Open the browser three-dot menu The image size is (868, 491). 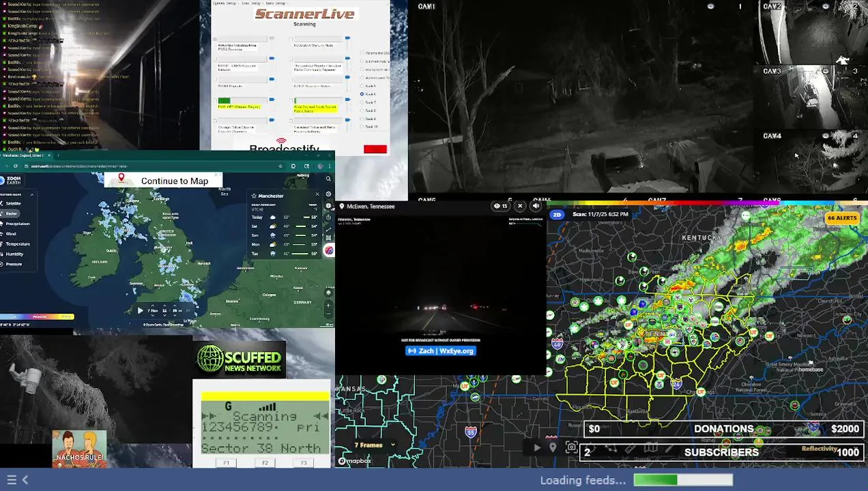tap(330, 166)
